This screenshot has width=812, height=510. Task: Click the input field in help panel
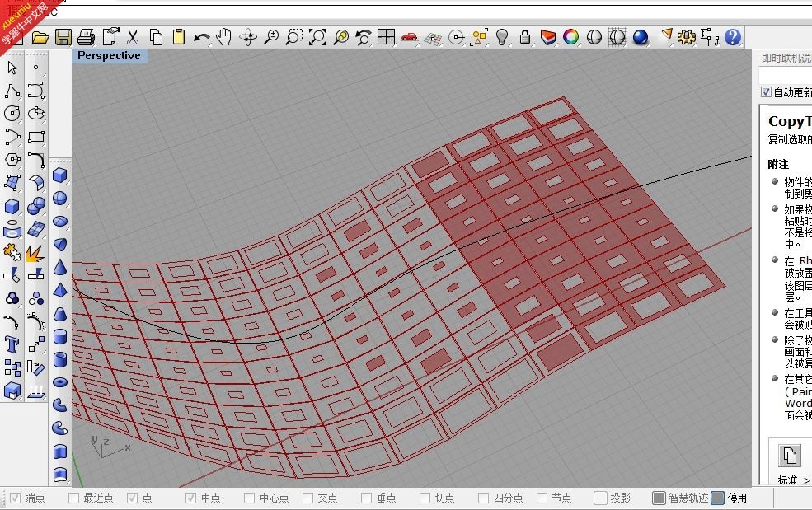click(786, 76)
